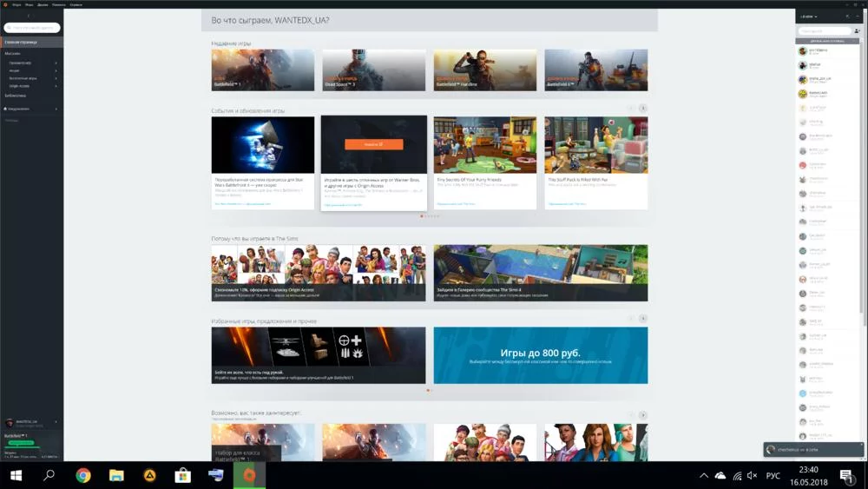Launch Google Chrome from the taskbar
The height and width of the screenshot is (489, 868).
[x=83, y=475]
